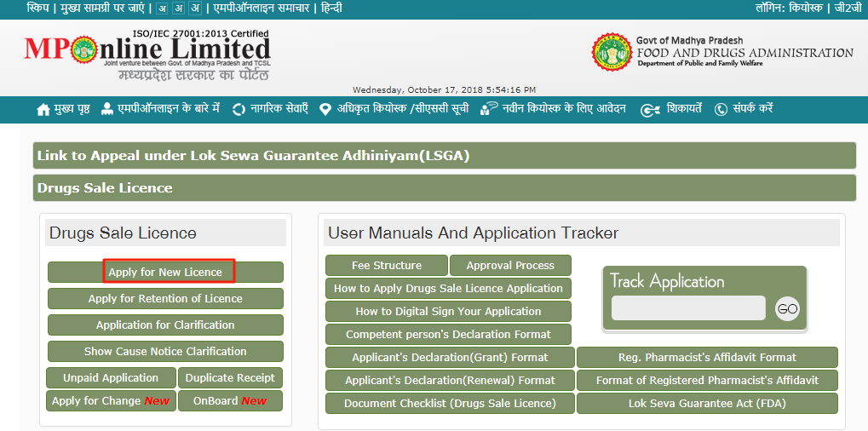
Task: Click the Track Application input field
Action: click(x=688, y=308)
